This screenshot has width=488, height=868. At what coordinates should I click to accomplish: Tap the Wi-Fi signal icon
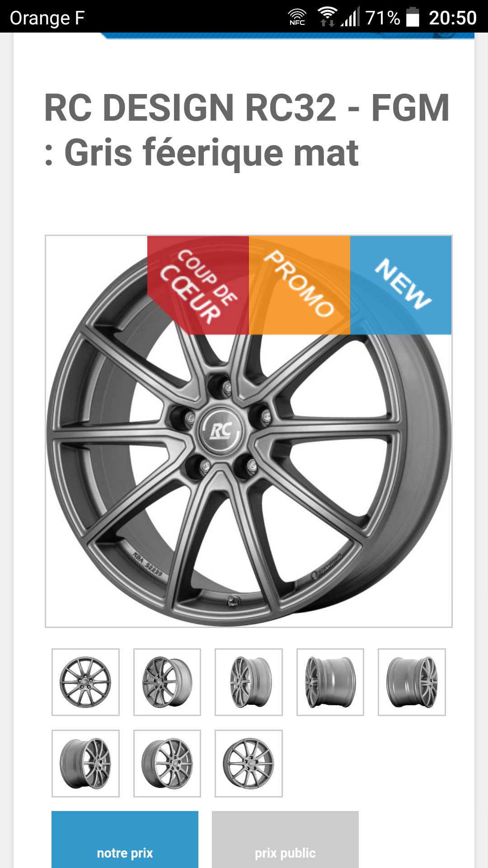click(x=328, y=17)
